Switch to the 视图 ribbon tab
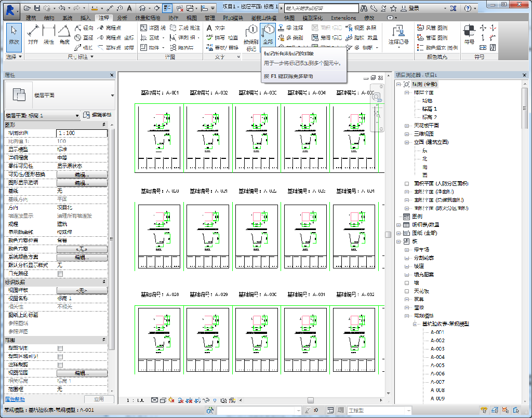This screenshot has width=532, height=418. [x=191, y=18]
